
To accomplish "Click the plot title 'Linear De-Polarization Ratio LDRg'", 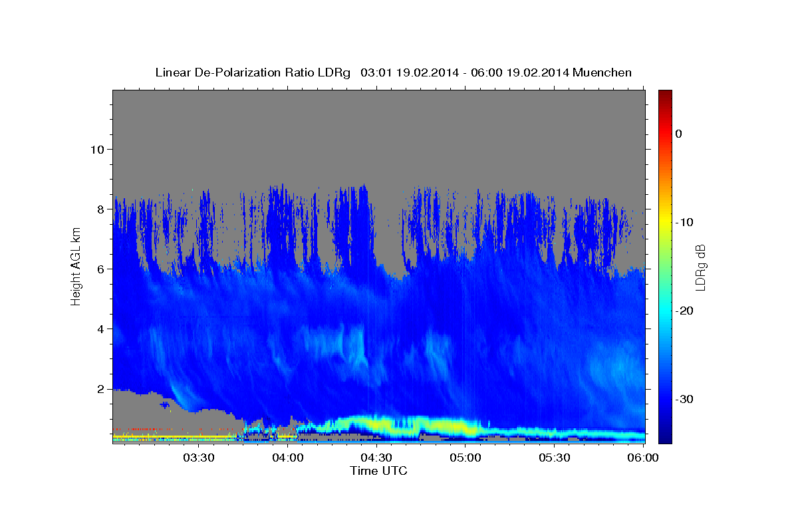I will pos(252,72).
